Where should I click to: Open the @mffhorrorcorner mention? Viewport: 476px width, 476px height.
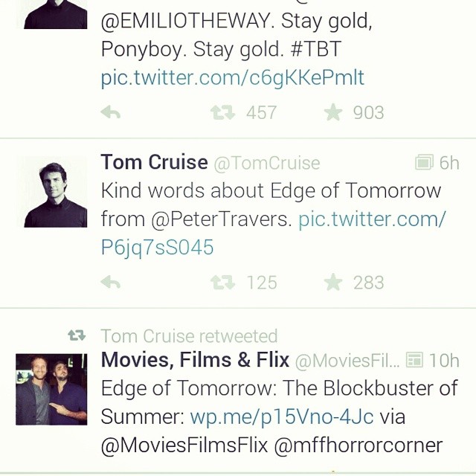click(x=358, y=445)
